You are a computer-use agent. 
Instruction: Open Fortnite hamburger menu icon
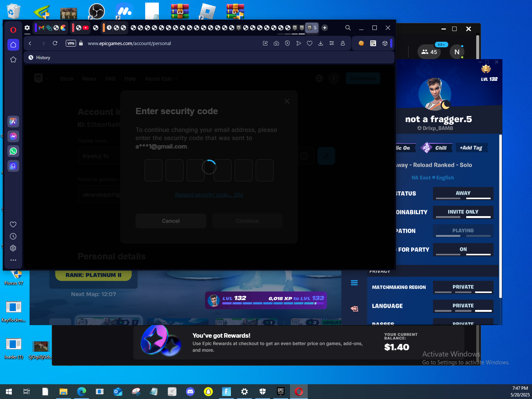(354, 283)
